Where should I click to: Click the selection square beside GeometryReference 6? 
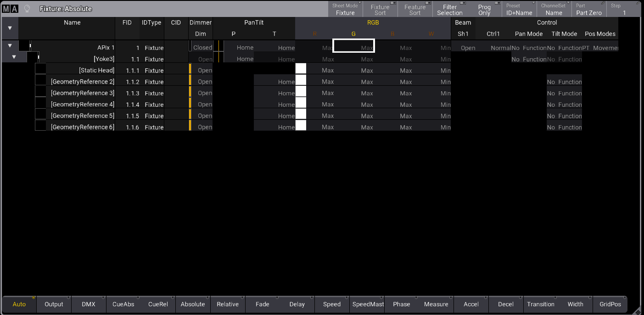click(x=40, y=126)
